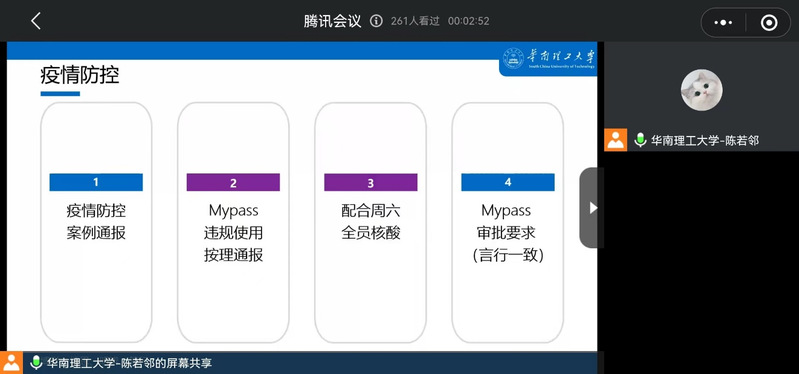Select the purple banner numbered 2

[x=233, y=182]
